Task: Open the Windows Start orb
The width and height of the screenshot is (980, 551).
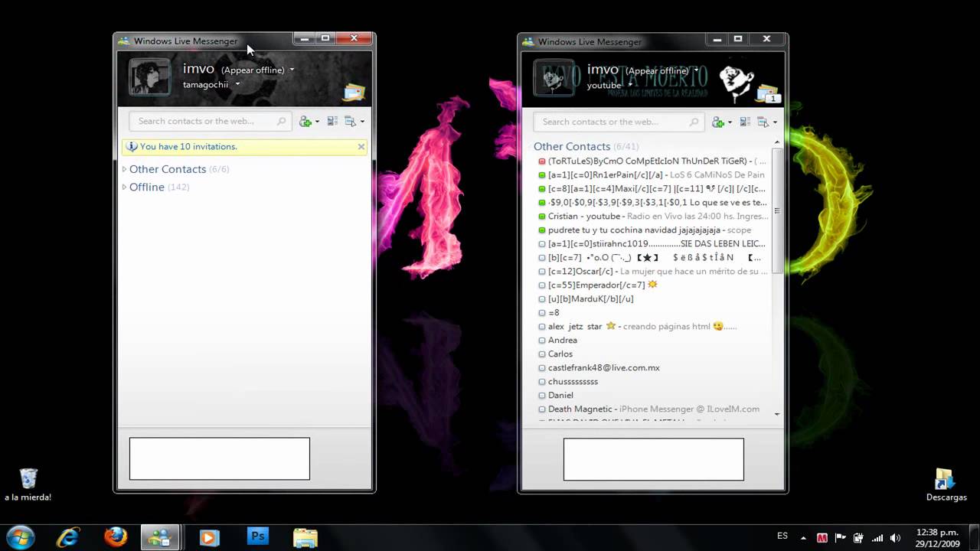Action: point(21,536)
